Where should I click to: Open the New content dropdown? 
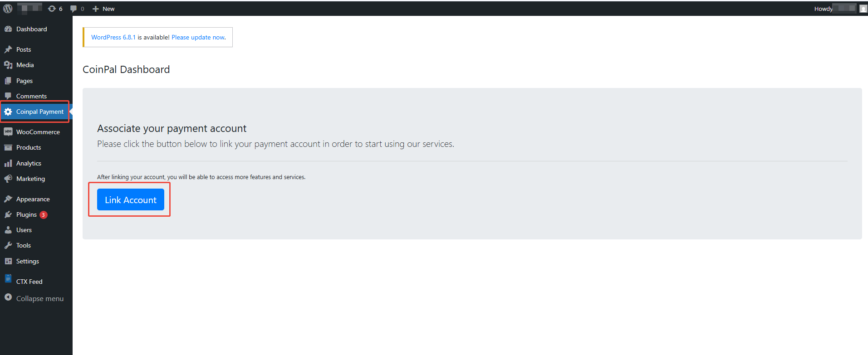(x=103, y=9)
